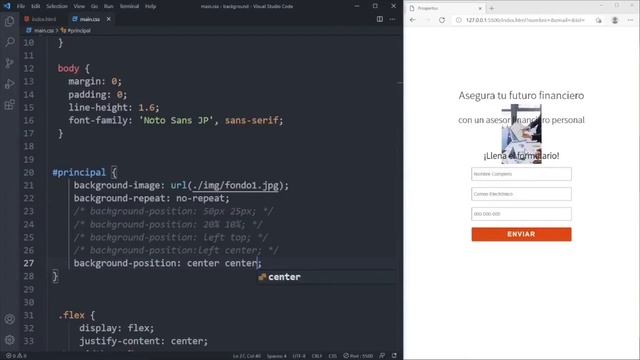Click the feedback icon in status bar

pos(382,356)
